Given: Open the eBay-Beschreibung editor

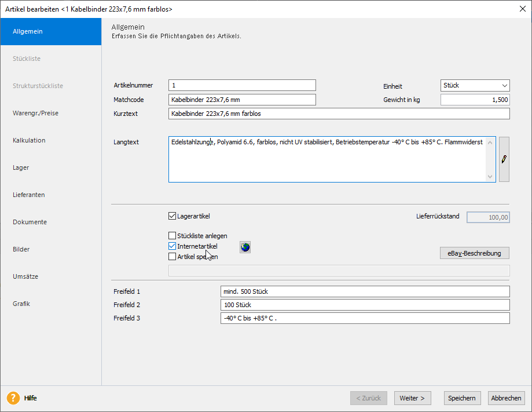Looking at the screenshot, I should pos(475,253).
